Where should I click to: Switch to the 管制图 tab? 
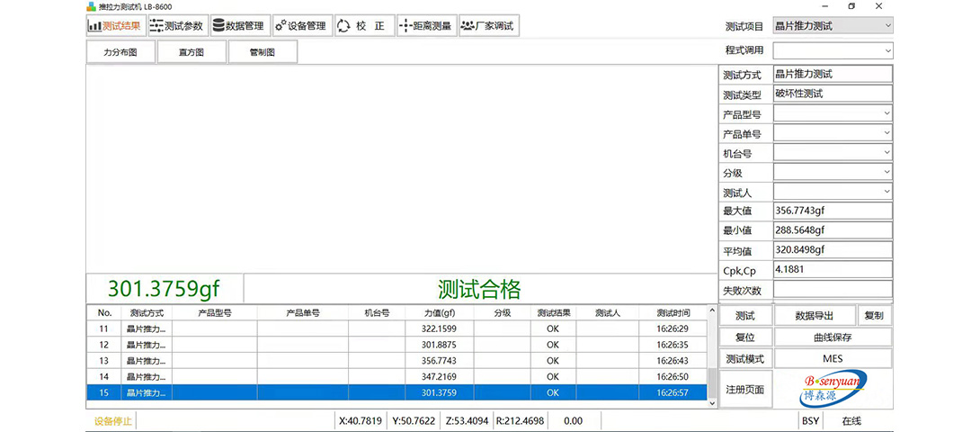pos(262,52)
